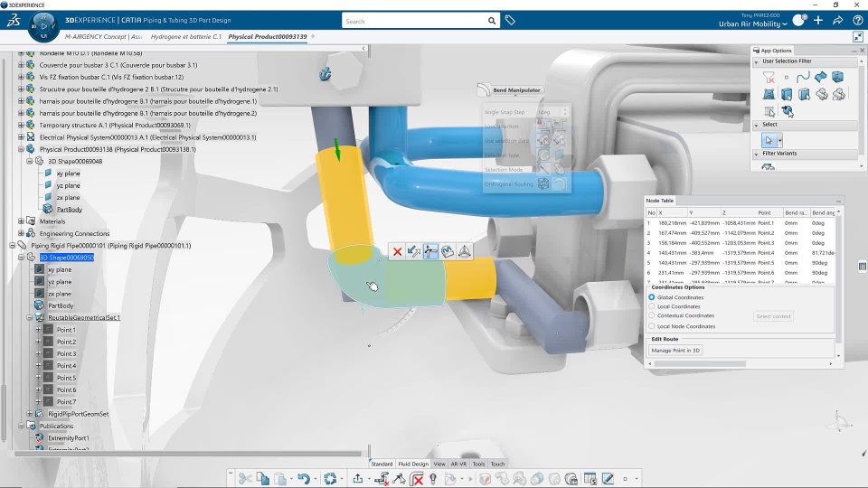Close the App Options panel
Viewport: 868px width, 488px height.
coord(862,51)
